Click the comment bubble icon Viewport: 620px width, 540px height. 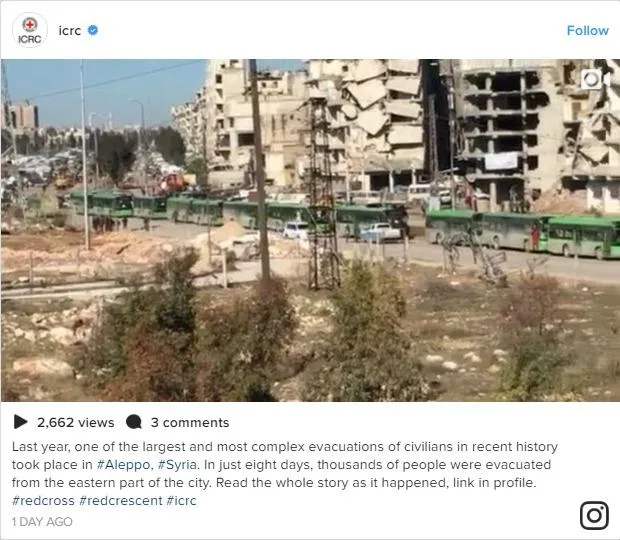[134, 422]
